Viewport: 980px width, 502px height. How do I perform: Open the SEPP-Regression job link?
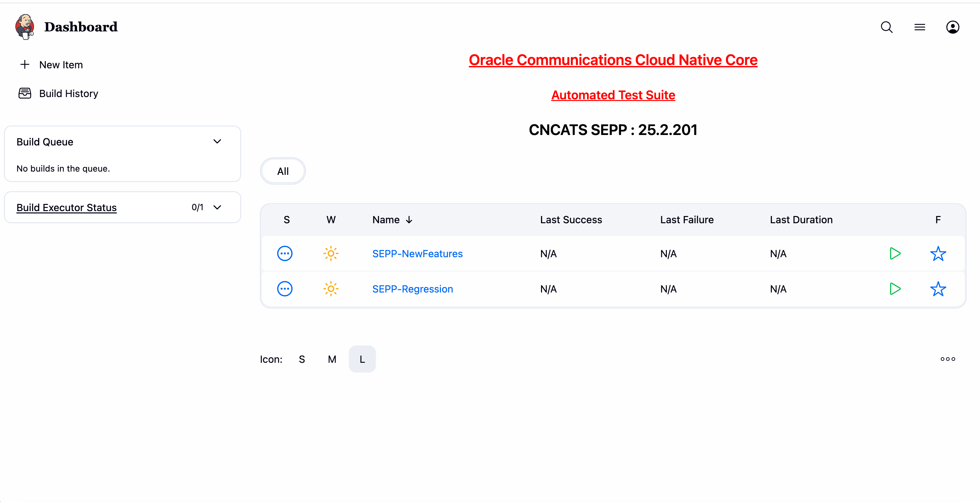pos(413,289)
